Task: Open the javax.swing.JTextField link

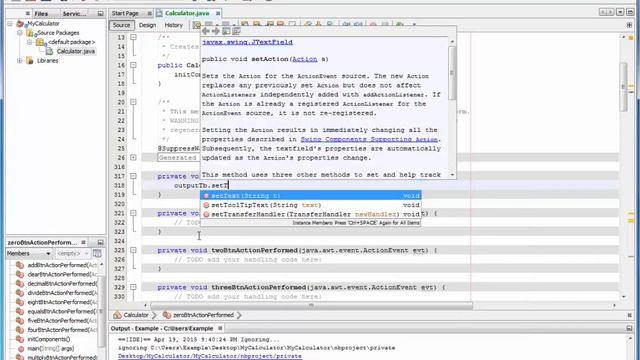Action: click(x=247, y=42)
